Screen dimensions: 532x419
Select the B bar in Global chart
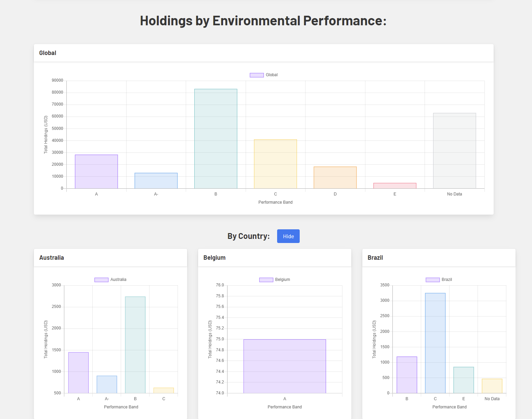216,139
